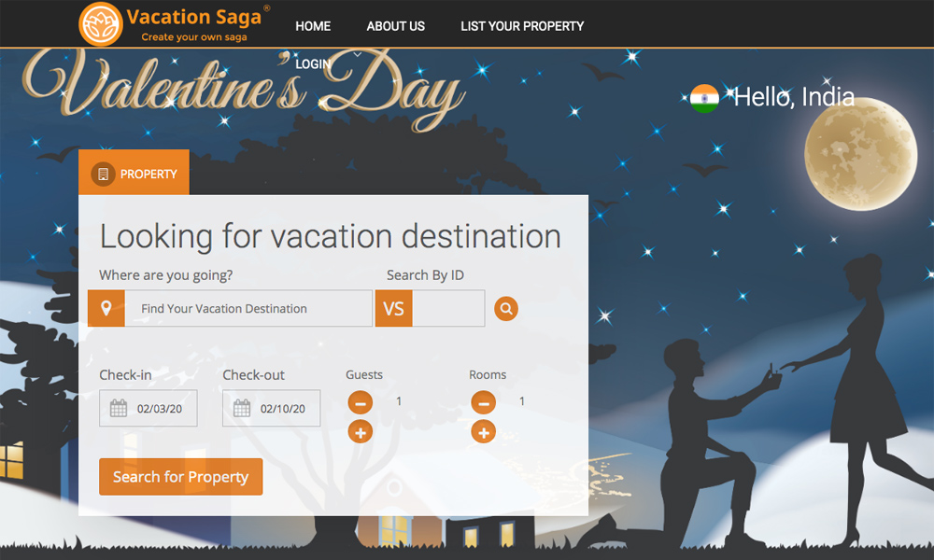Increase guests with plus button
The height and width of the screenshot is (560, 934).
point(360,432)
